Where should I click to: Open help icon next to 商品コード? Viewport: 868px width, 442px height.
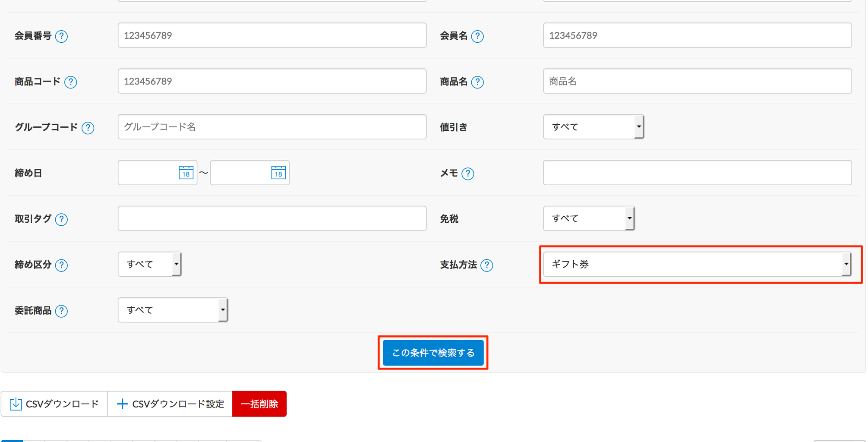71,82
